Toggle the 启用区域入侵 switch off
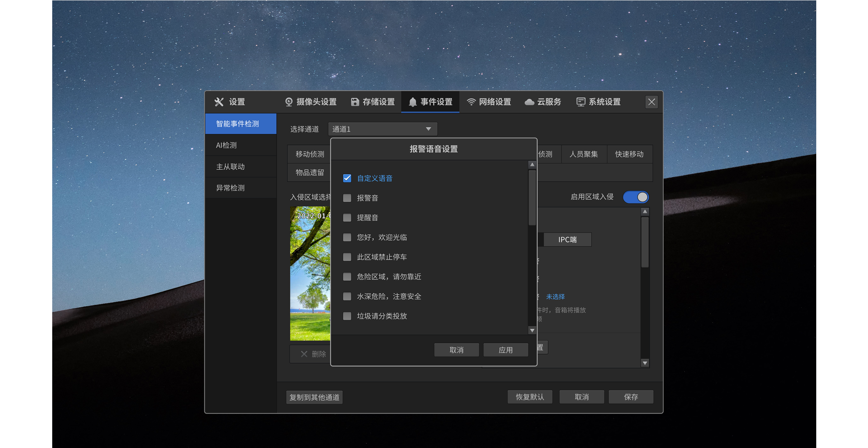 pyautogui.click(x=635, y=197)
